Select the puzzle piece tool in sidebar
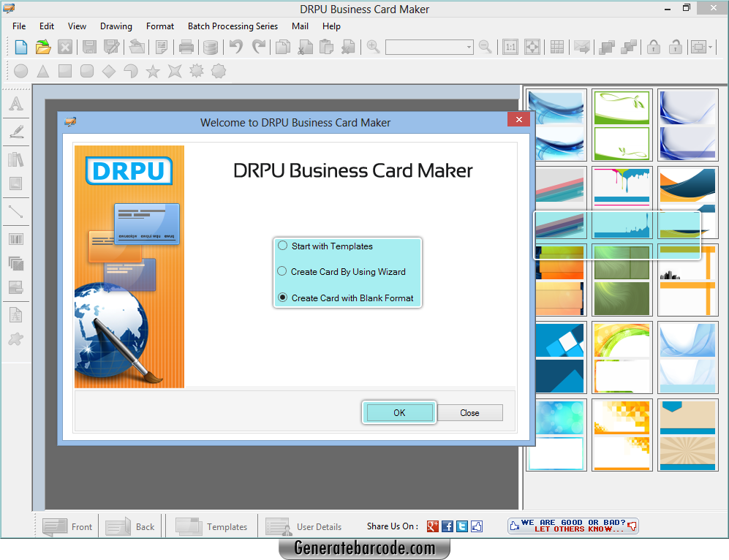Viewport: 729px width, 560px height. coord(16,339)
